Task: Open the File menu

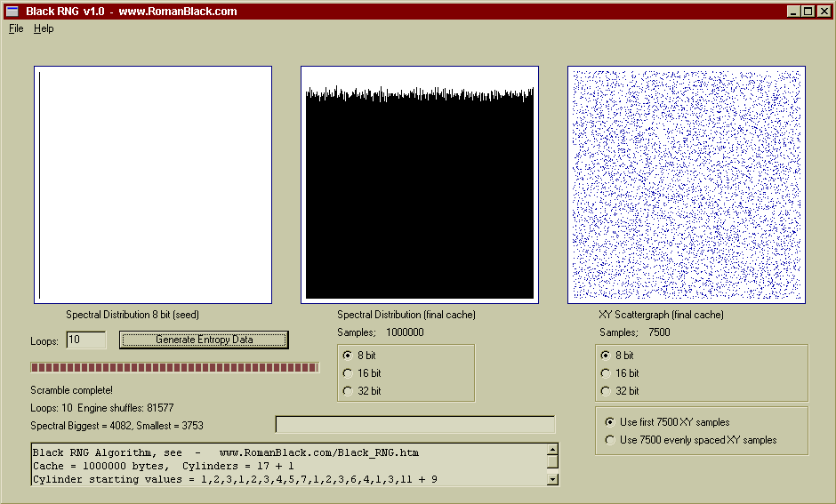Action: coord(16,28)
